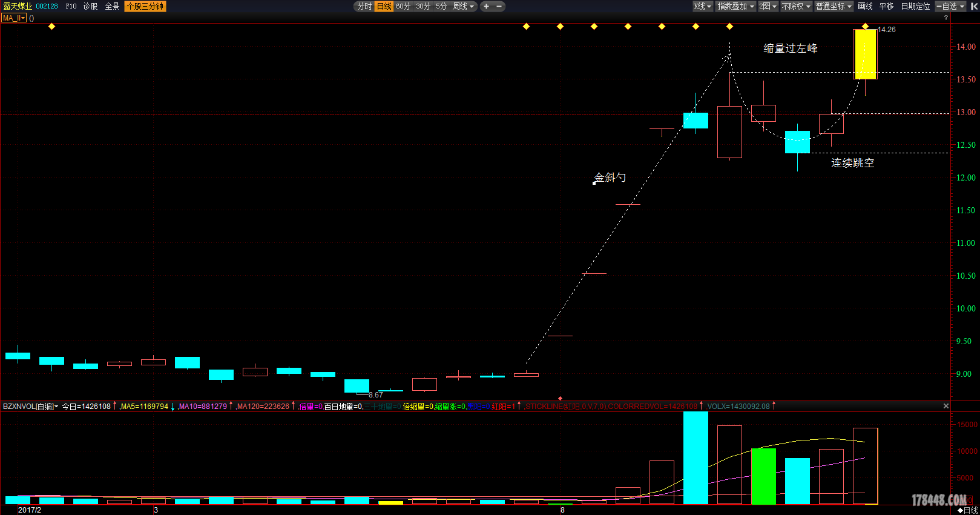Click the 2017/2 date label

point(30,510)
